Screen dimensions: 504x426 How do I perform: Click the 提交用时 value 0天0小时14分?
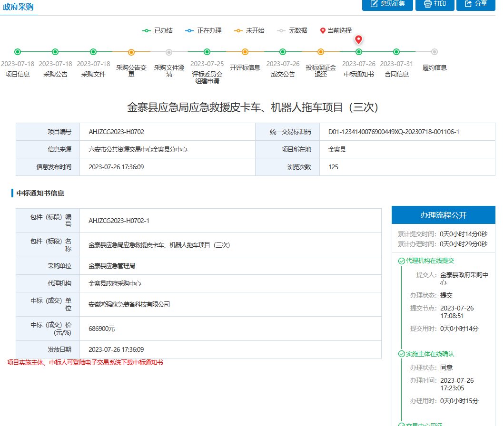click(x=459, y=329)
